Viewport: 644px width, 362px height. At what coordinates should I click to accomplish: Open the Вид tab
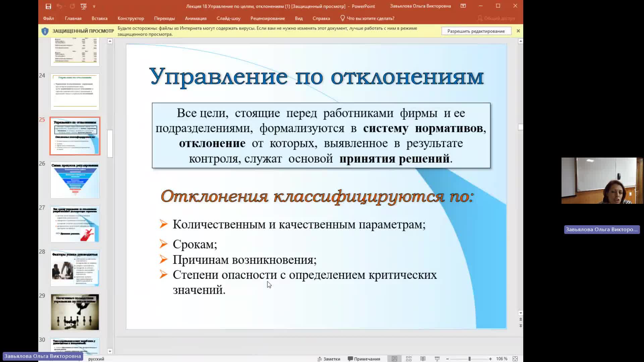(x=299, y=18)
